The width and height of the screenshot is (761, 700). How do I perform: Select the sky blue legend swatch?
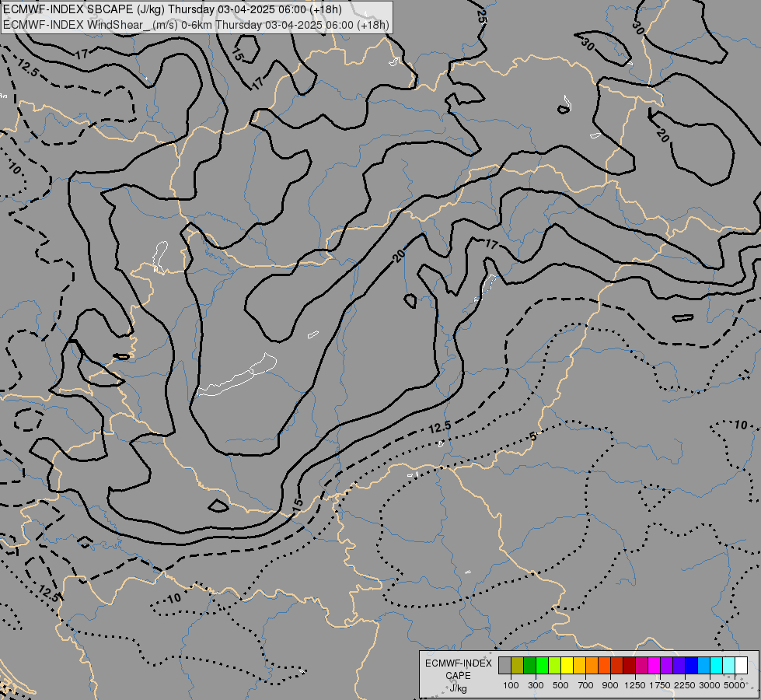click(704, 665)
